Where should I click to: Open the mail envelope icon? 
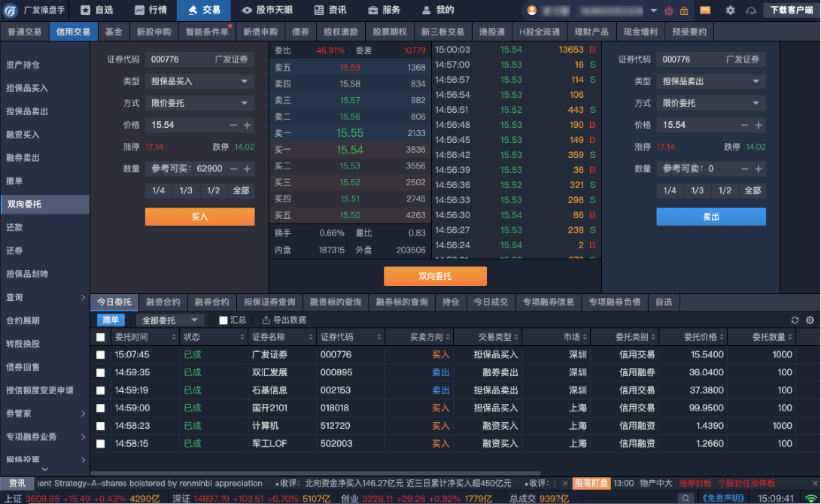coord(705,11)
